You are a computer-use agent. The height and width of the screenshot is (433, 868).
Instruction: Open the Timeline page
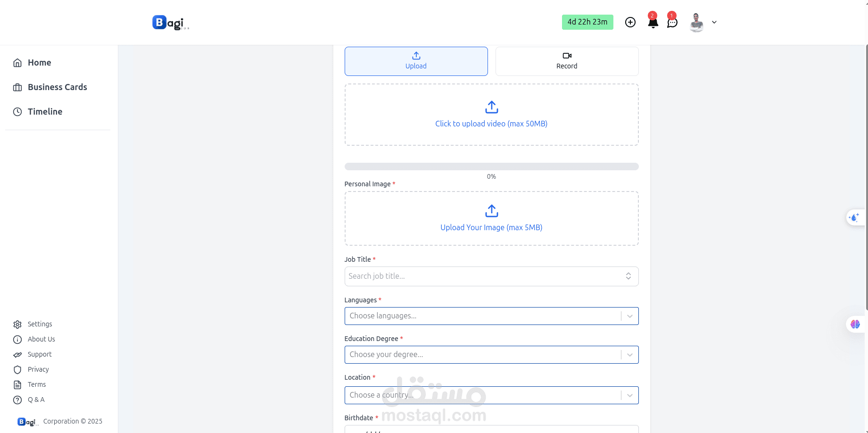(45, 112)
